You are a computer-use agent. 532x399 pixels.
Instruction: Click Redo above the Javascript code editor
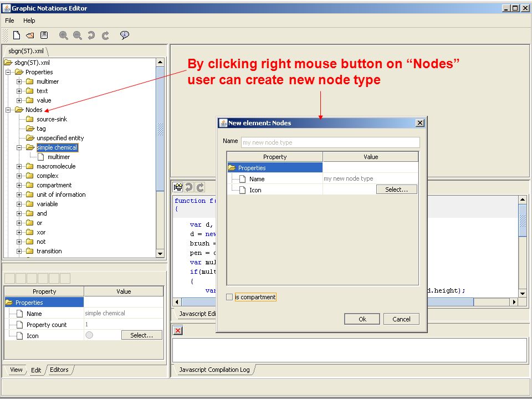(200, 187)
